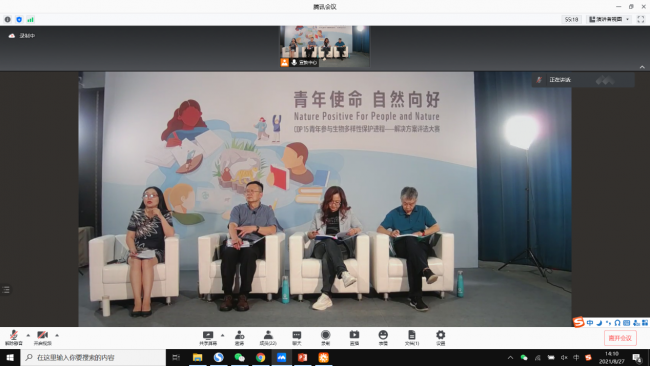
Task: Collapse the thumbnail strip with chevron
Action: pyautogui.click(x=642, y=67)
